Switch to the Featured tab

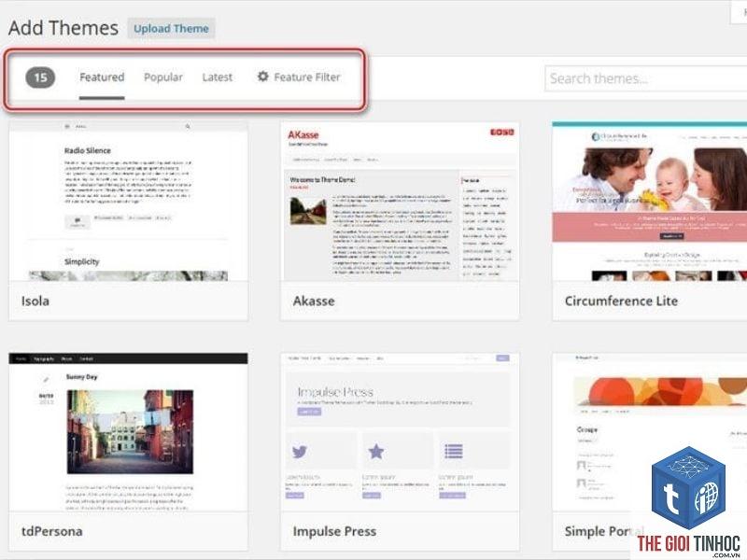(102, 77)
